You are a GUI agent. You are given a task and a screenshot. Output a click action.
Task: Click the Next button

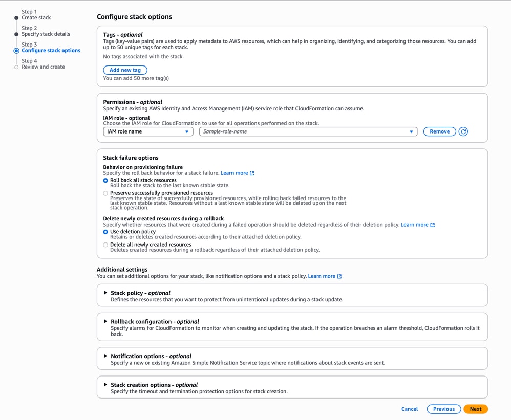tap(475, 409)
